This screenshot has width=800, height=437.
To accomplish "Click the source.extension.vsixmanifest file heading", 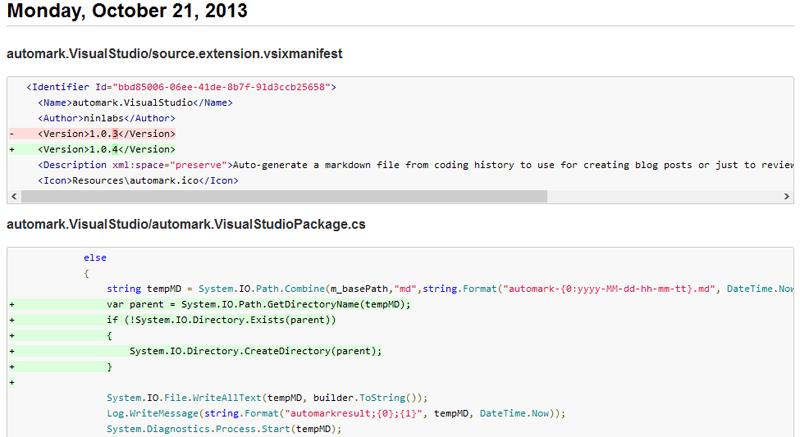I will pyautogui.click(x=174, y=54).
